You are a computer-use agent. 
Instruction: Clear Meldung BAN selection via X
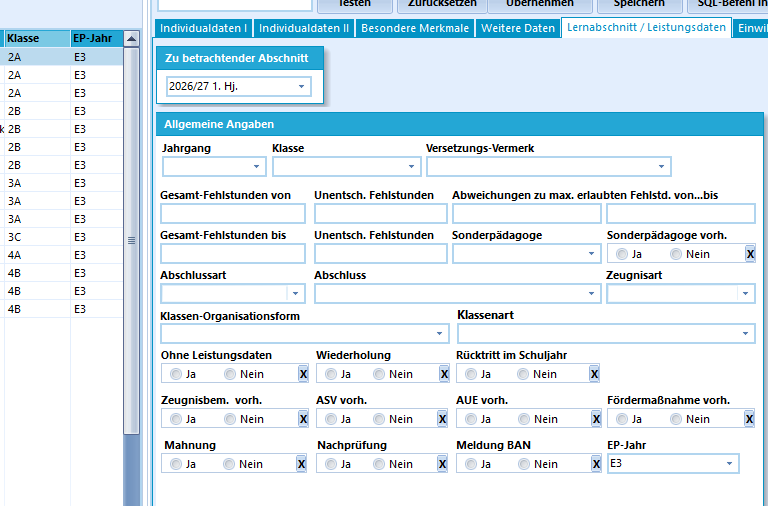(596, 464)
